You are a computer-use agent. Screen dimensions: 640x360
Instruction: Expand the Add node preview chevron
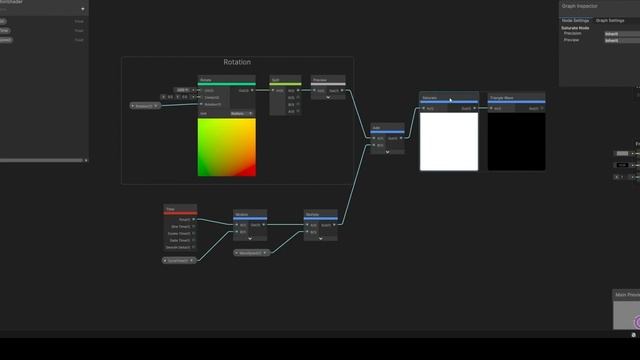(x=387, y=152)
